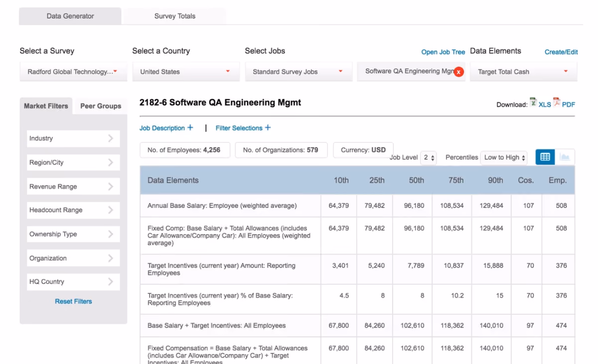Click the Open Job Tree link
The width and height of the screenshot is (598, 364).
coord(443,52)
